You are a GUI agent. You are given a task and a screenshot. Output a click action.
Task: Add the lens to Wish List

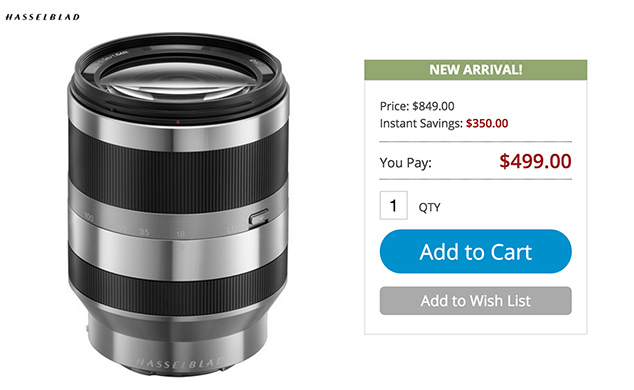click(x=476, y=301)
